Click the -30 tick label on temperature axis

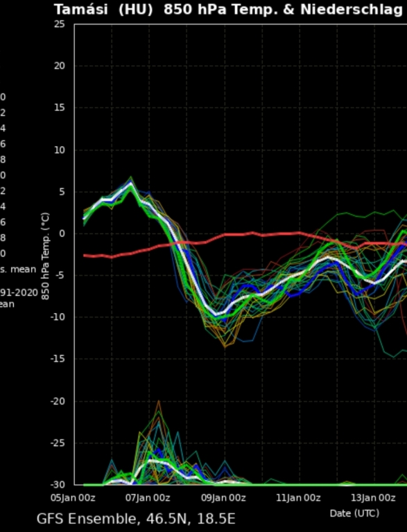(x=58, y=484)
